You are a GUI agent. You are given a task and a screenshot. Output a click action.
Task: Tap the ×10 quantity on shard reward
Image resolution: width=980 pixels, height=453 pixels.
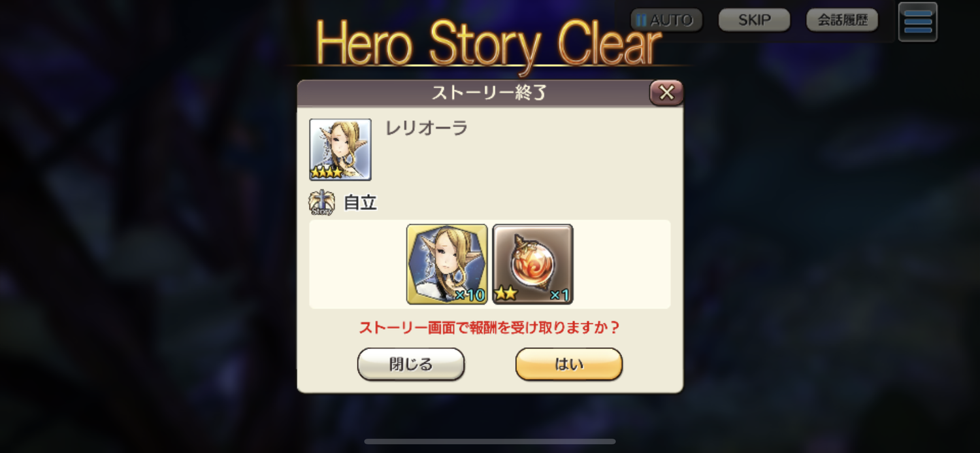point(470,295)
